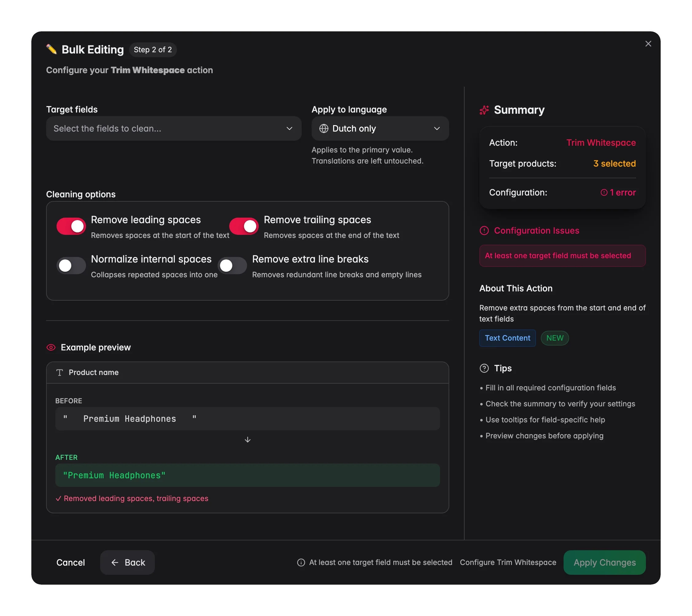
Task: Click the About This Action heading
Action: coord(516,289)
